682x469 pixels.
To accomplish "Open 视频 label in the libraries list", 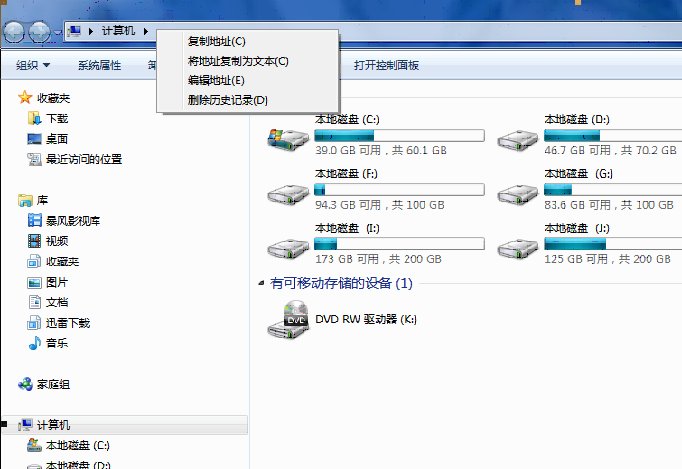I will pos(57,241).
